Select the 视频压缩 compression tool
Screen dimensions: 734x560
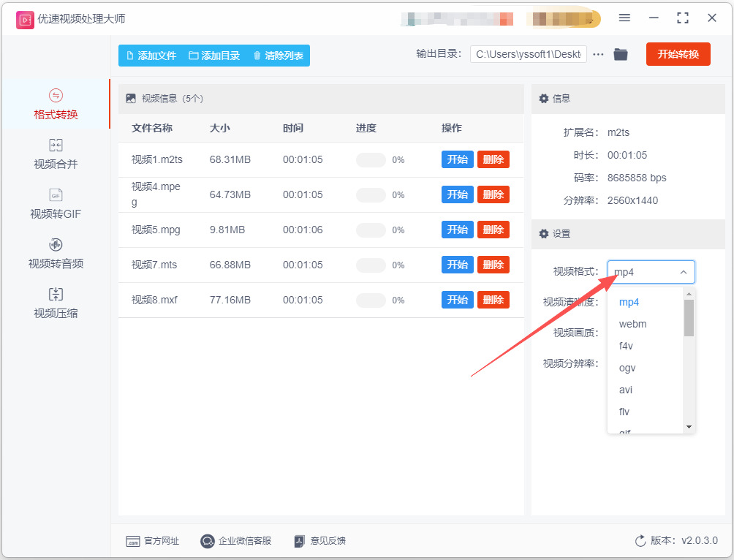pos(56,303)
